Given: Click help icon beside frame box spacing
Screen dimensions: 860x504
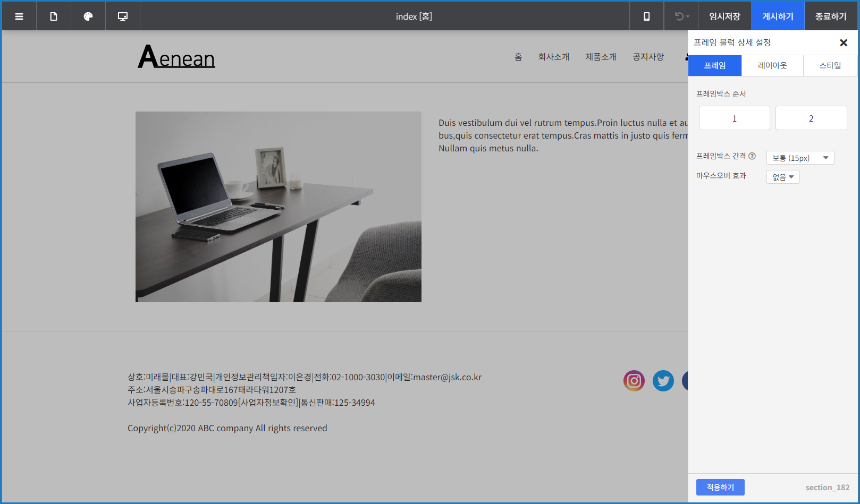Looking at the screenshot, I should pos(752,156).
